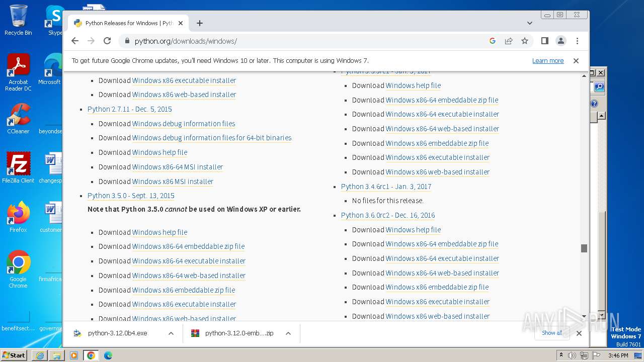This screenshot has width=644, height=362.
Task: Open the Chrome profile avatar
Action: point(561,41)
